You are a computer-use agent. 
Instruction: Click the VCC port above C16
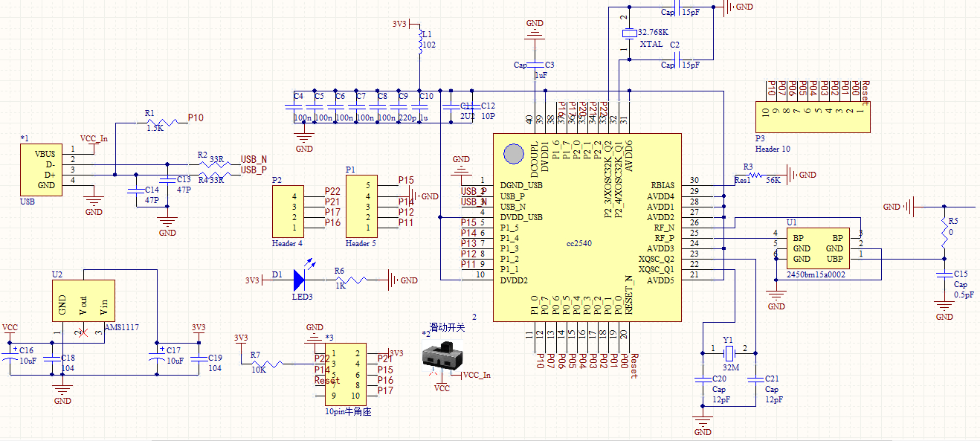point(10,328)
